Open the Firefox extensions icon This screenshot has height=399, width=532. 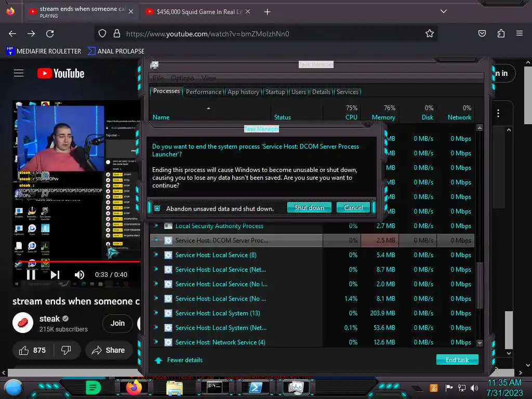point(501,33)
